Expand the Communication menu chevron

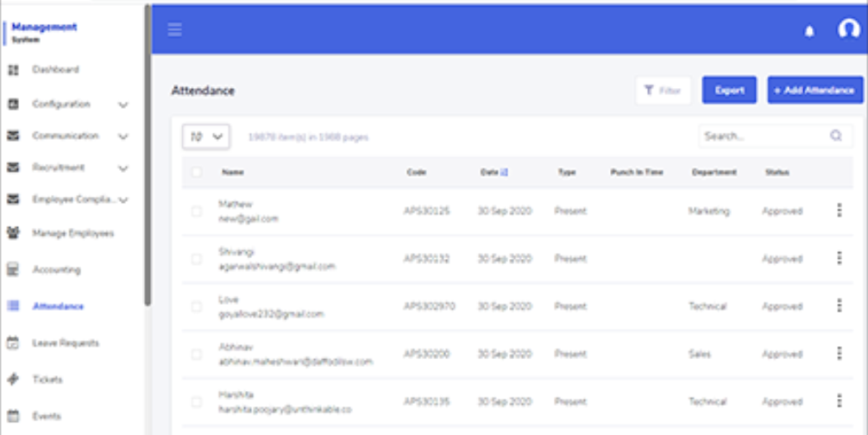pos(123,136)
